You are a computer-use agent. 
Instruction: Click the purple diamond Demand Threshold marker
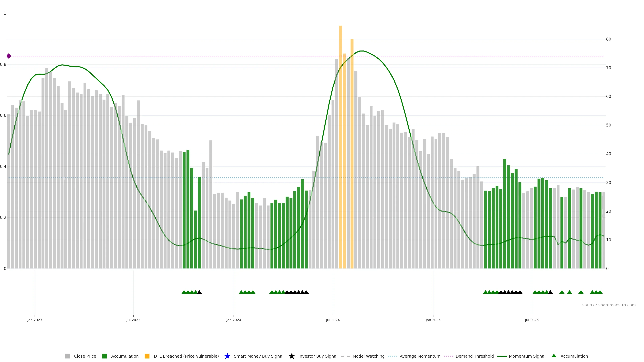[9, 56]
